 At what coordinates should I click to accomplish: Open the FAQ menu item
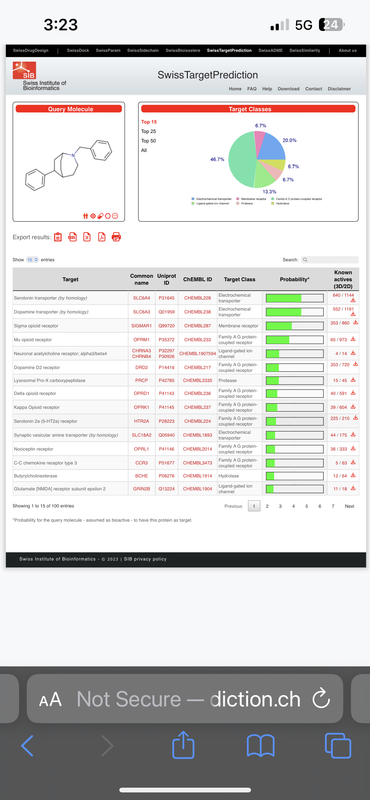click(x=252, y=89)
